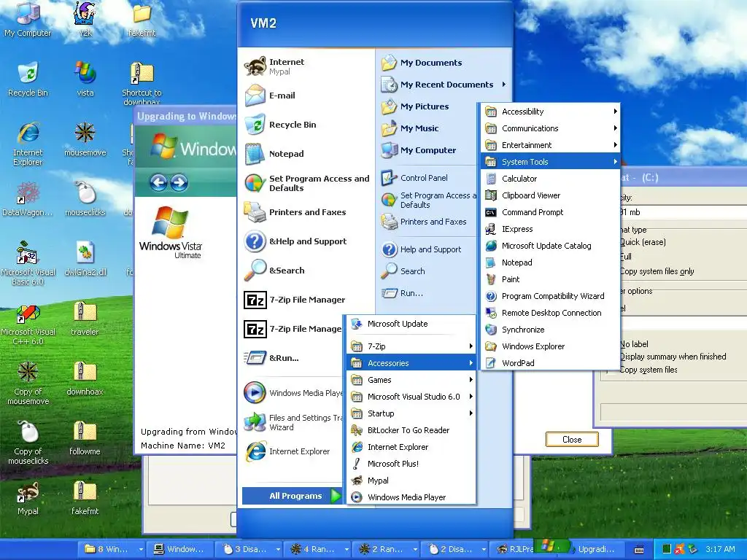
Task: Click the back arrow in Upgrading window
Action: [x=158, y=182]
